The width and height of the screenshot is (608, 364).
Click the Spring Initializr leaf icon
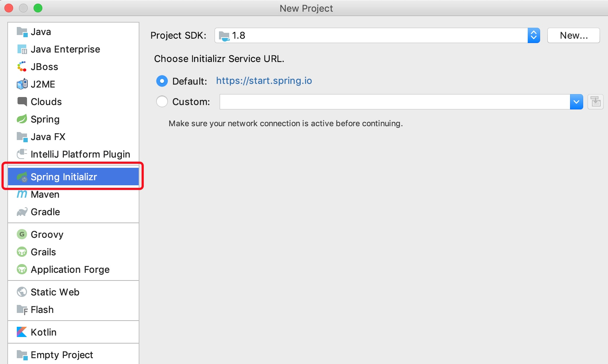22,177
